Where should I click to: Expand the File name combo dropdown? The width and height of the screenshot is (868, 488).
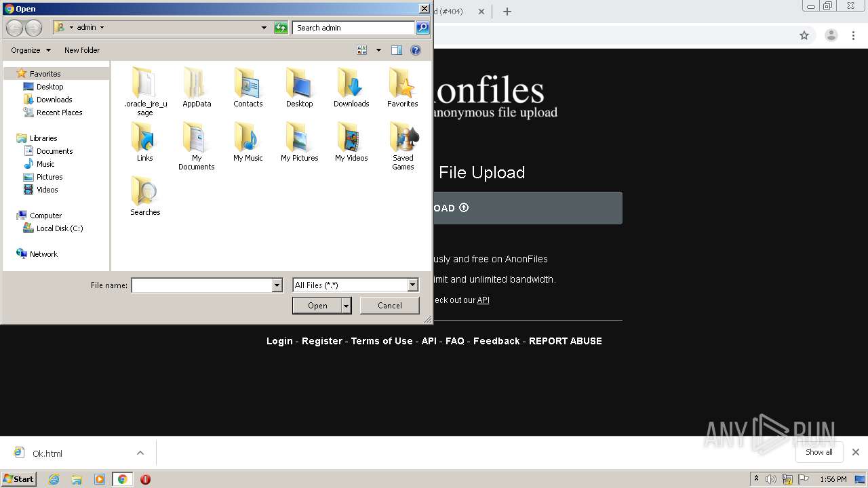tap(277, 285)
